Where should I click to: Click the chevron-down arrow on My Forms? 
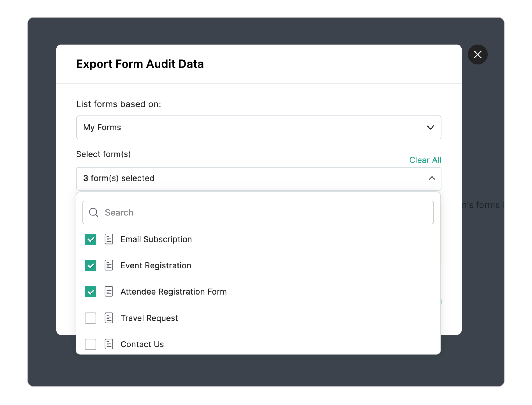point(430,128)
